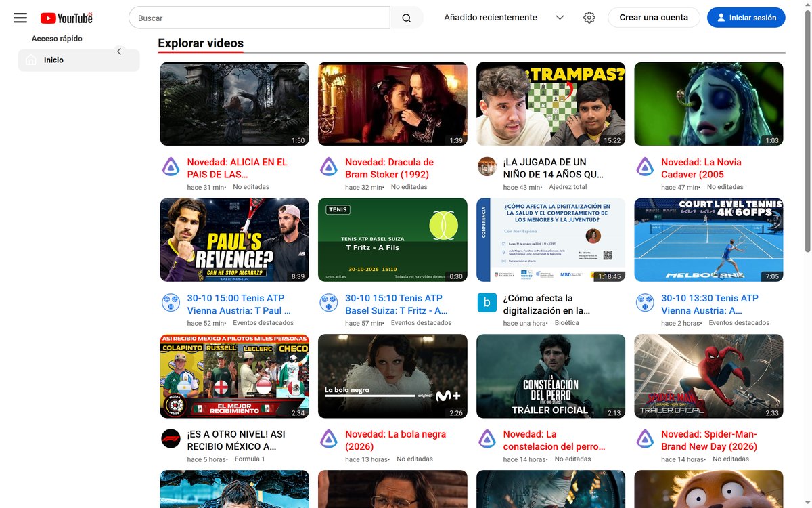Click the Bioética channel name
Screen dimensions: 812x508
(566, 323)
